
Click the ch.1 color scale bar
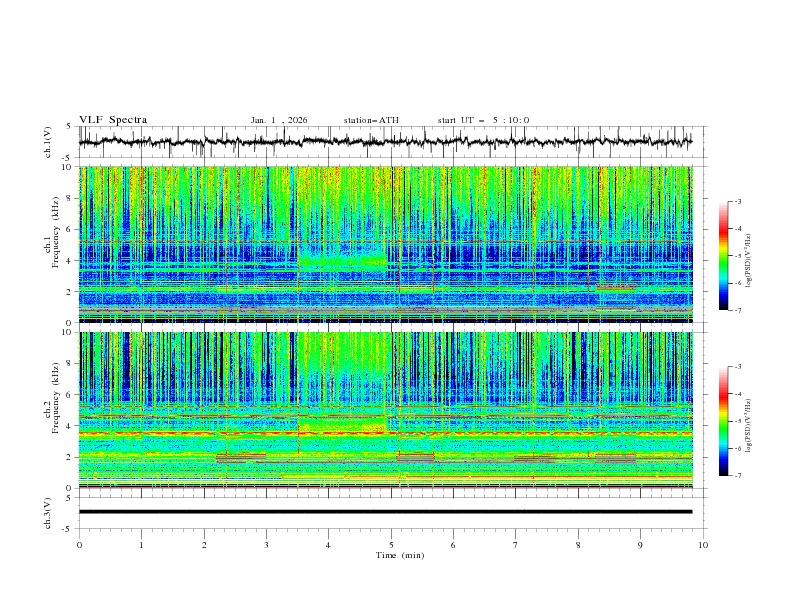(723, 256)
